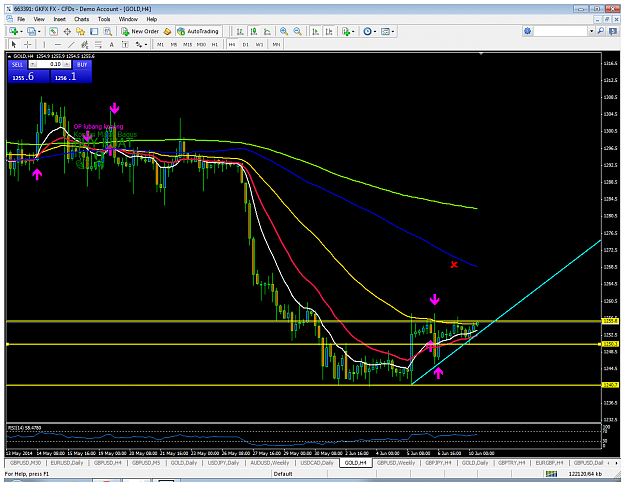Toggle chart shift from right border
The height and width of the screenshot is (482, 625).
coord(329,31)
